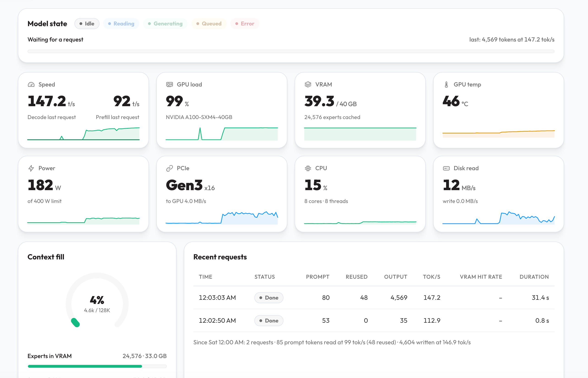Click the drive icon beside Disk read

(x=446, y=168)
